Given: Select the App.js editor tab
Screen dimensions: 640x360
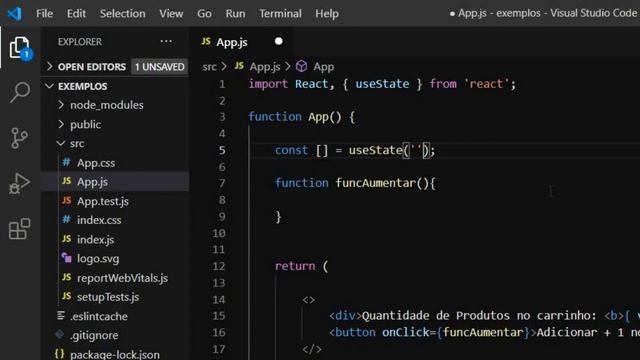Looking at the screenshot, I should (x=241, y=42).
